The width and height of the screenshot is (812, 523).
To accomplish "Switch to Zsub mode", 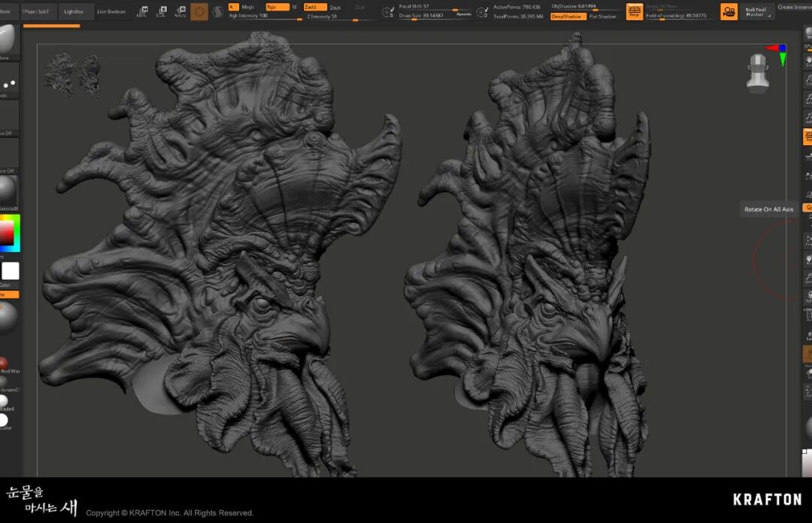I will click(335, 8).
